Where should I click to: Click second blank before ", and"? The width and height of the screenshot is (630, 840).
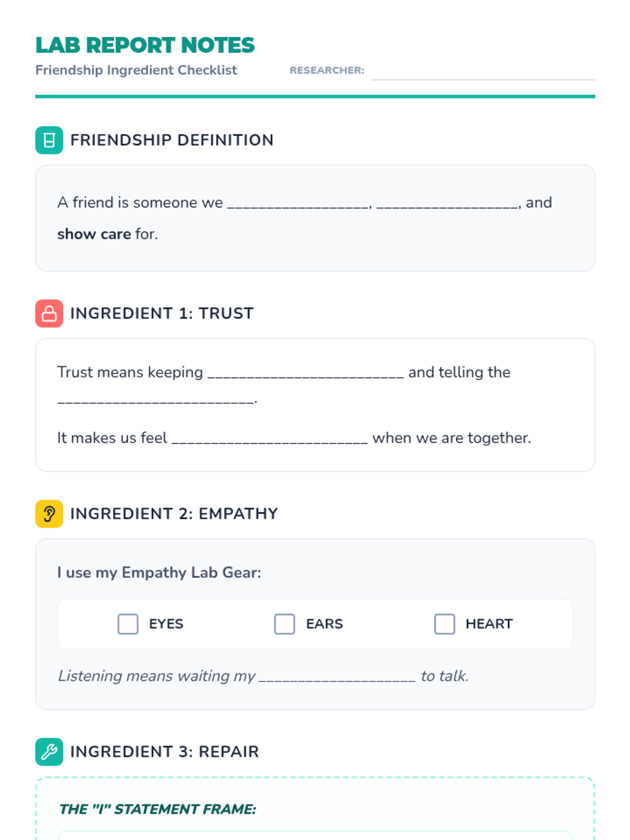coord(447,203)
